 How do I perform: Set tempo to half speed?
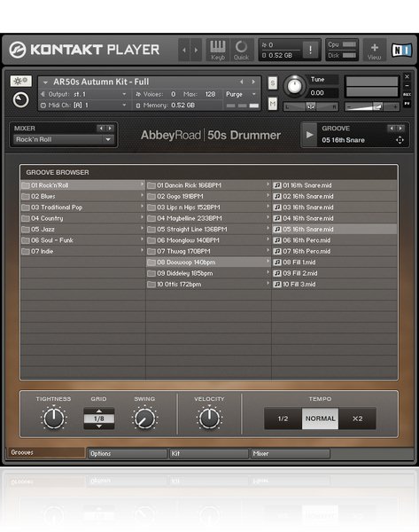283,419
